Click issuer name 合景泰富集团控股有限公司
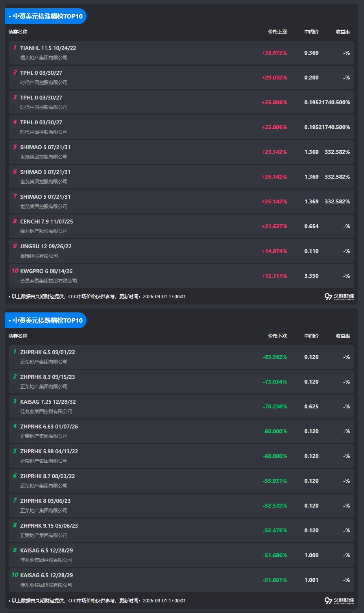 click(48, 281)
